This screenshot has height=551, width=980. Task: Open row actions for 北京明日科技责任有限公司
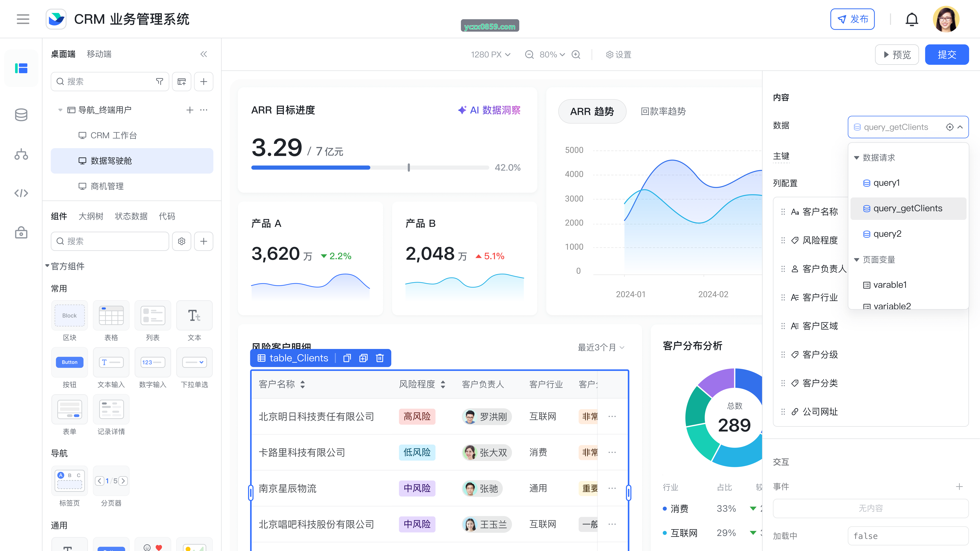coord(612,416)
